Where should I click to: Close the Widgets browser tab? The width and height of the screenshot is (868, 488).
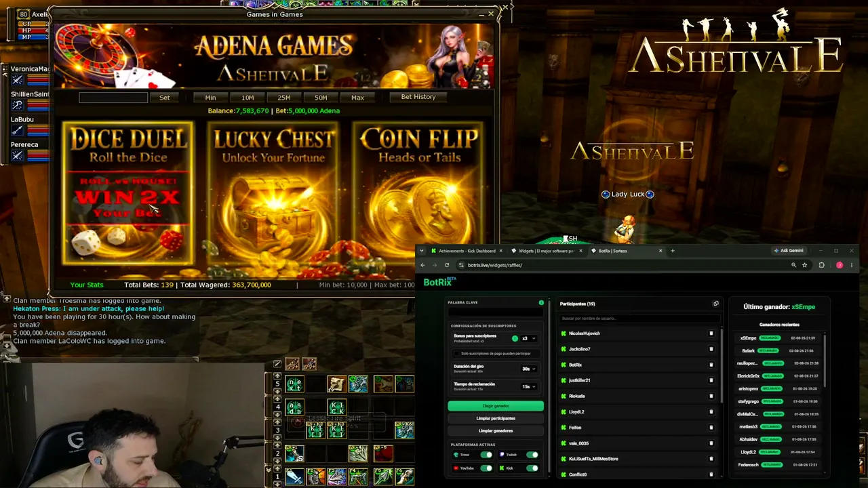tap(580, 251)
